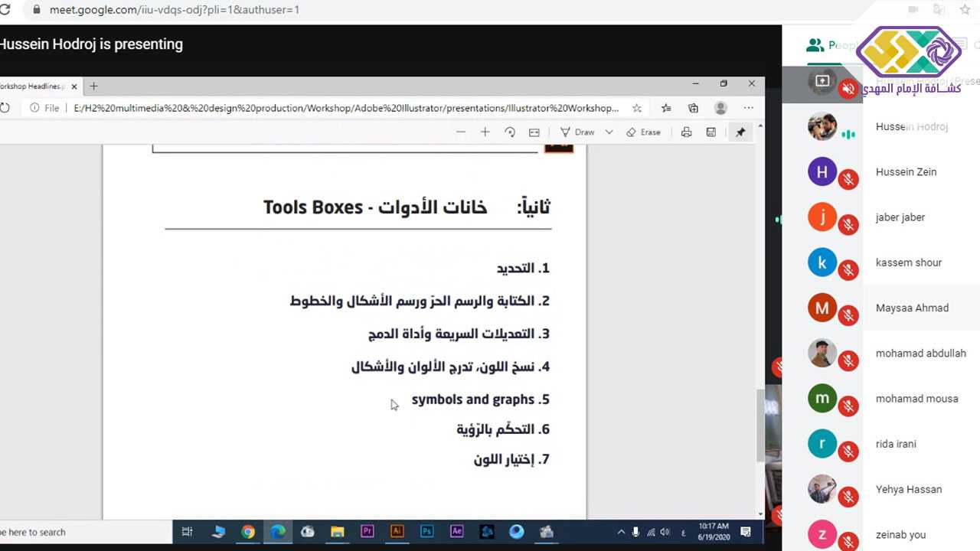980x551 pixels.
Task: Rotate the PDF page
Action: coord(510,132)
